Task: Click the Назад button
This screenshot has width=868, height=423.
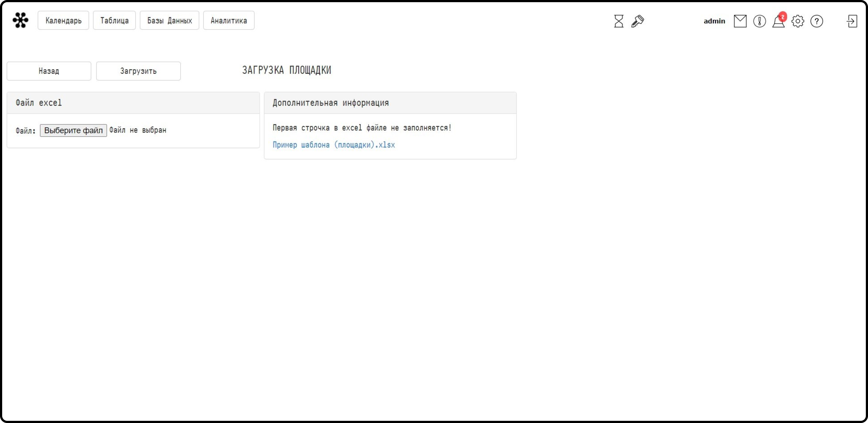Action: click(49, 71)
